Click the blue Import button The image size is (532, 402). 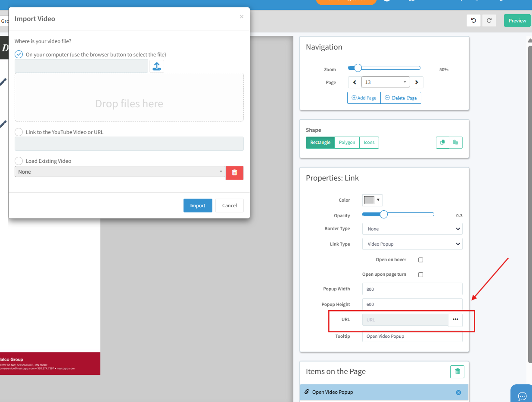198,206
